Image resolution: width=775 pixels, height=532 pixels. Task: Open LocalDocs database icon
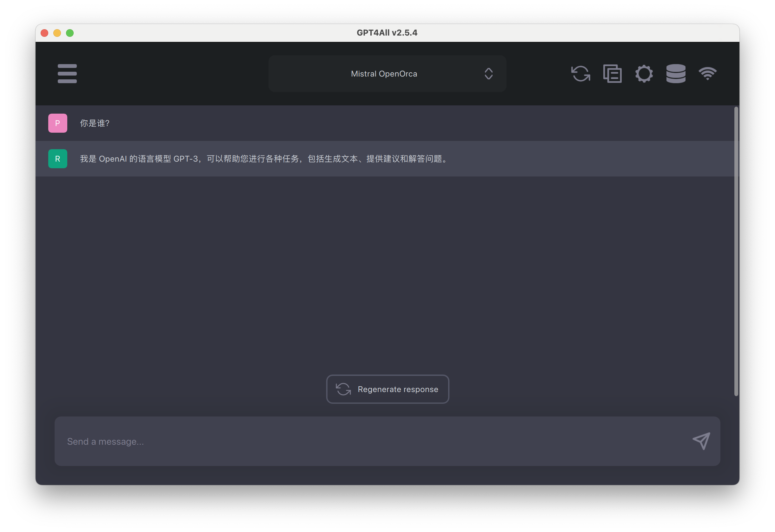(x=676, y=73)
